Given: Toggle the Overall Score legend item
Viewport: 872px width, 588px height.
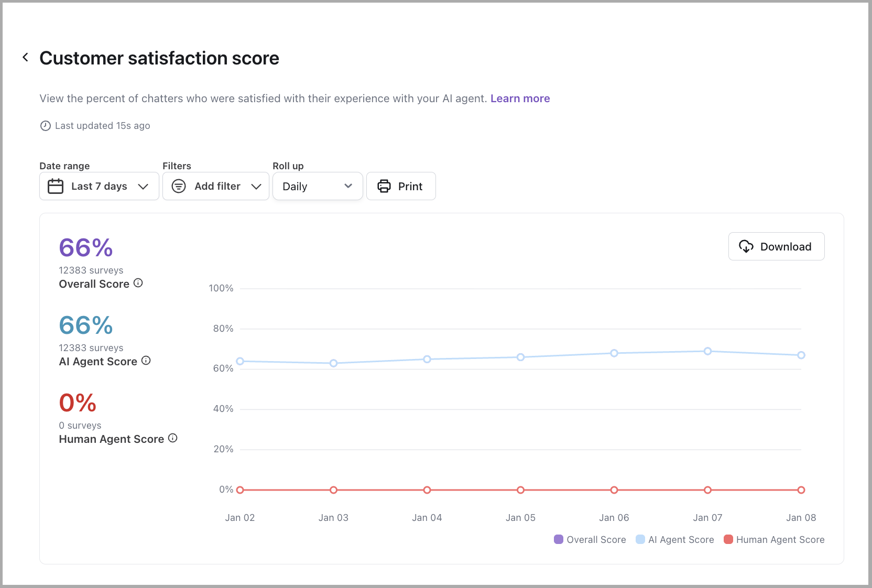Looking at the screenshot, I should tap(590, 539).
